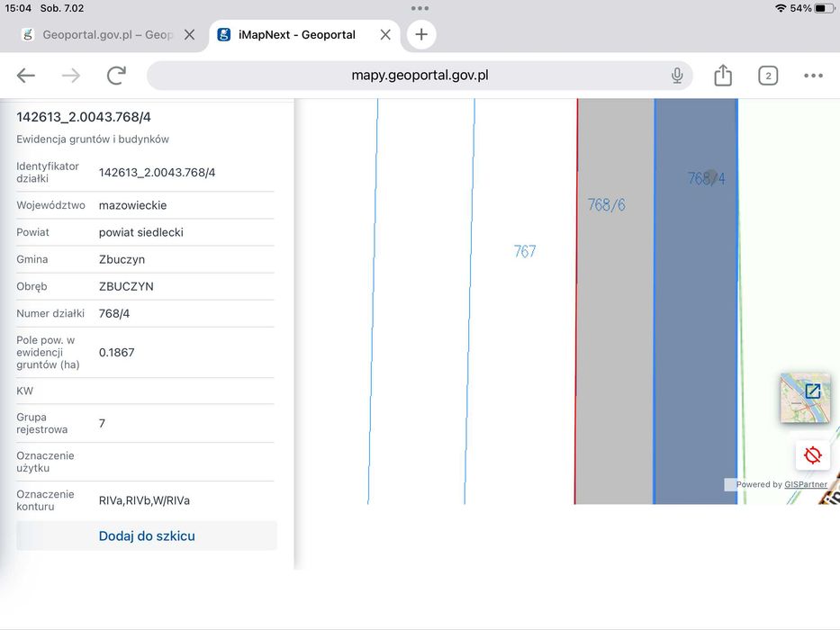Click the mapy.geoportal.gov.pl address field

pos(420,76)
